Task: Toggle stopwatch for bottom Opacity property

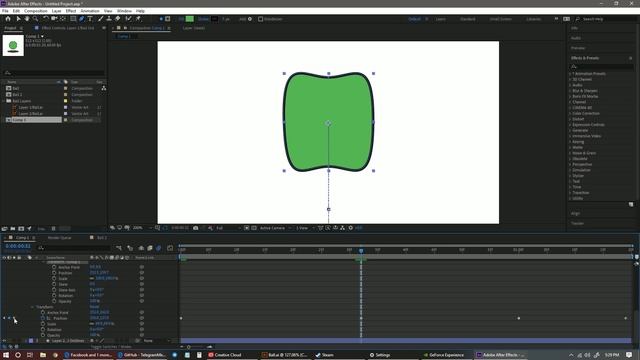Action: coord(43,335)
